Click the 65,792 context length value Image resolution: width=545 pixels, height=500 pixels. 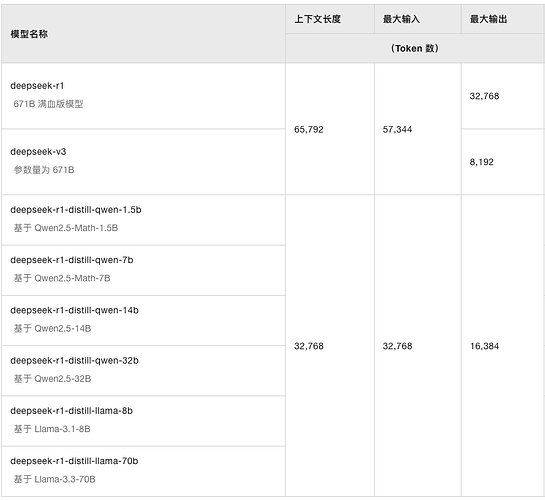coord(309,130)
